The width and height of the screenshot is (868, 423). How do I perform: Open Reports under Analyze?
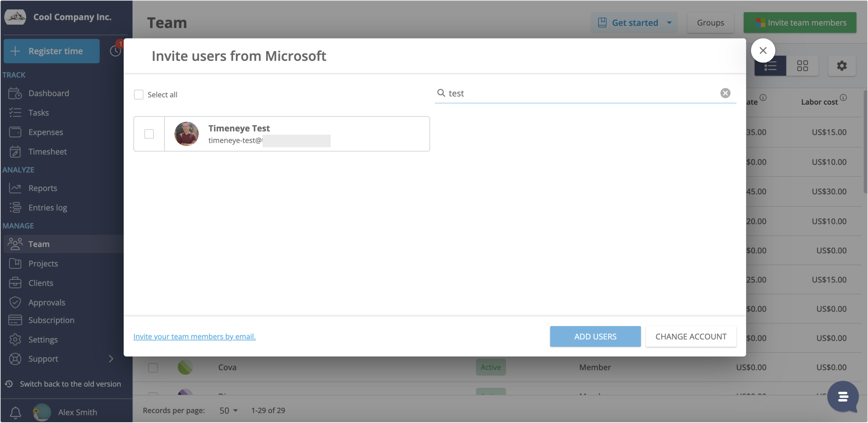pos(43,188)
